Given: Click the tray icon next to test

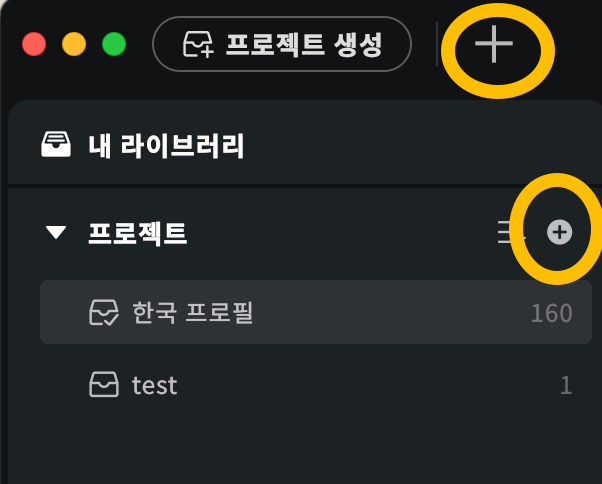Looking at the screenshot, I should coord(104,384).
